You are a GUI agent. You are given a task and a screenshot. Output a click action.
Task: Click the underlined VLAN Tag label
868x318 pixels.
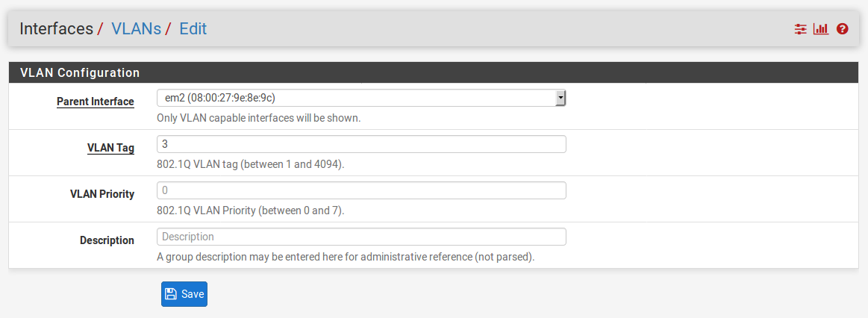tap(110, 148)
